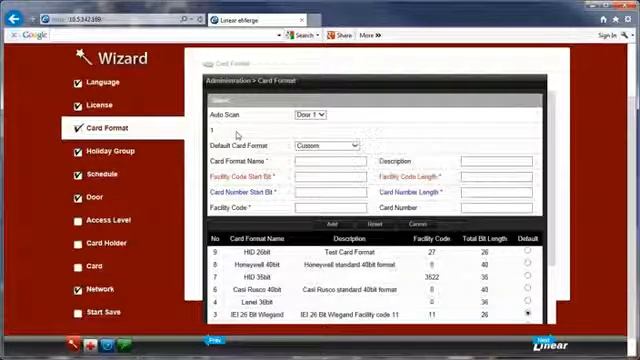Viewport: 640px width, 360px height.
Task: Toggle the Holiday Group step checkbox
Action: coord(78,152)
